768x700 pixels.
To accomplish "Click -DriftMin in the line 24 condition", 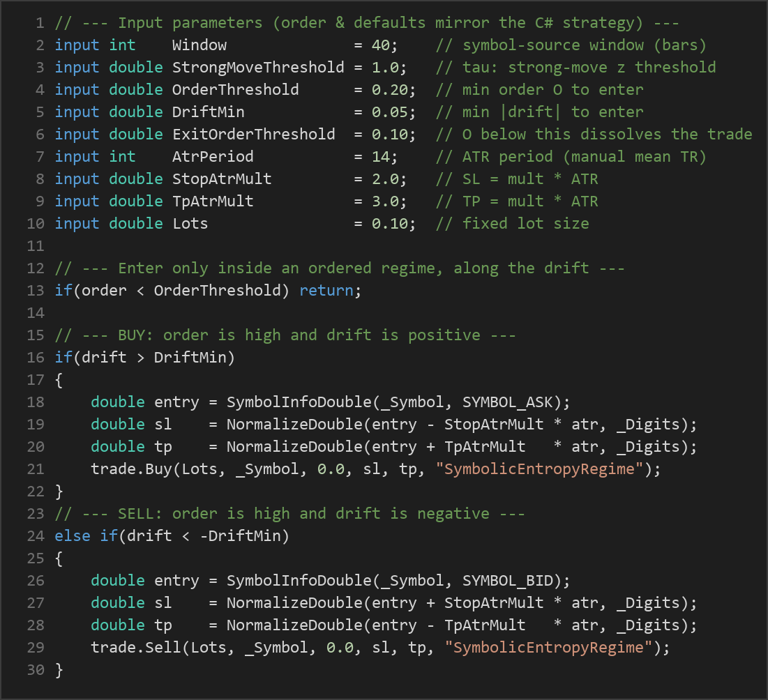I will [240, 535].
